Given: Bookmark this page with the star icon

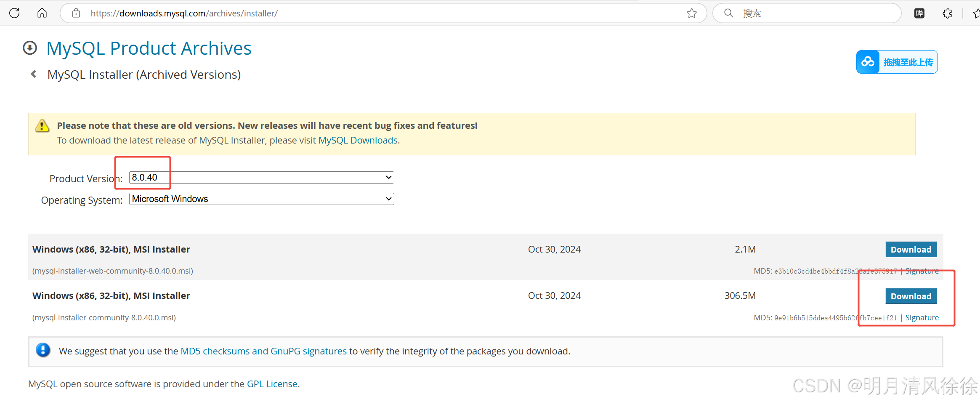Looking at the screenshot, I should pos(692,13).
